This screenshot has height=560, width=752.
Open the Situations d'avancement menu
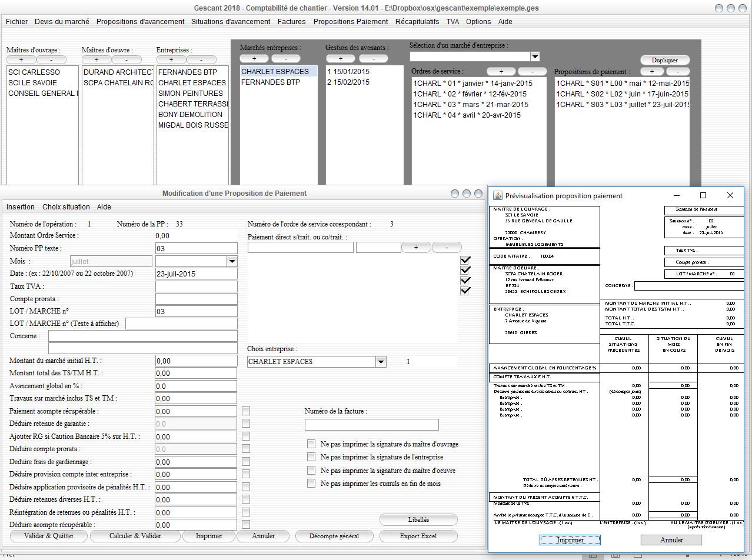coord(231,21)
